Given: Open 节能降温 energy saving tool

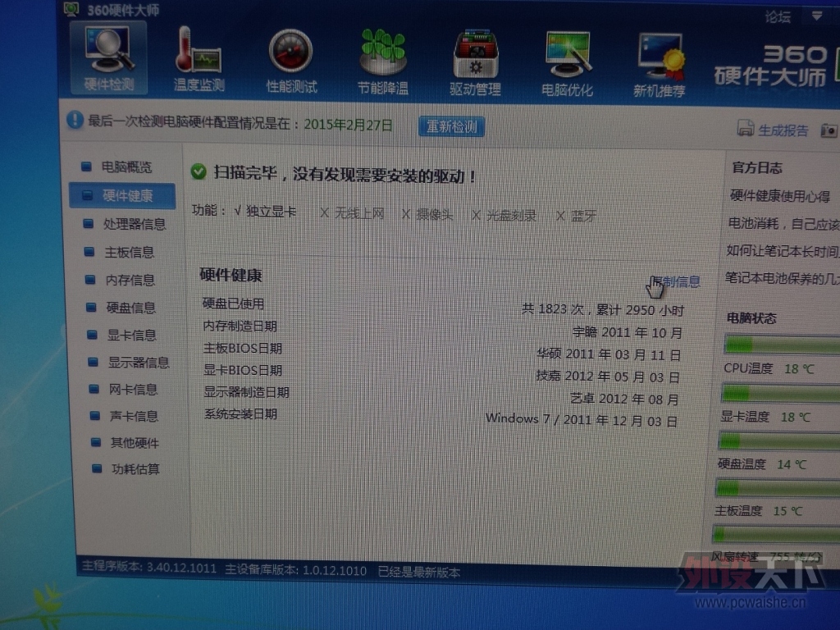Looking at the screenshot, I should (x=383, y=62).
